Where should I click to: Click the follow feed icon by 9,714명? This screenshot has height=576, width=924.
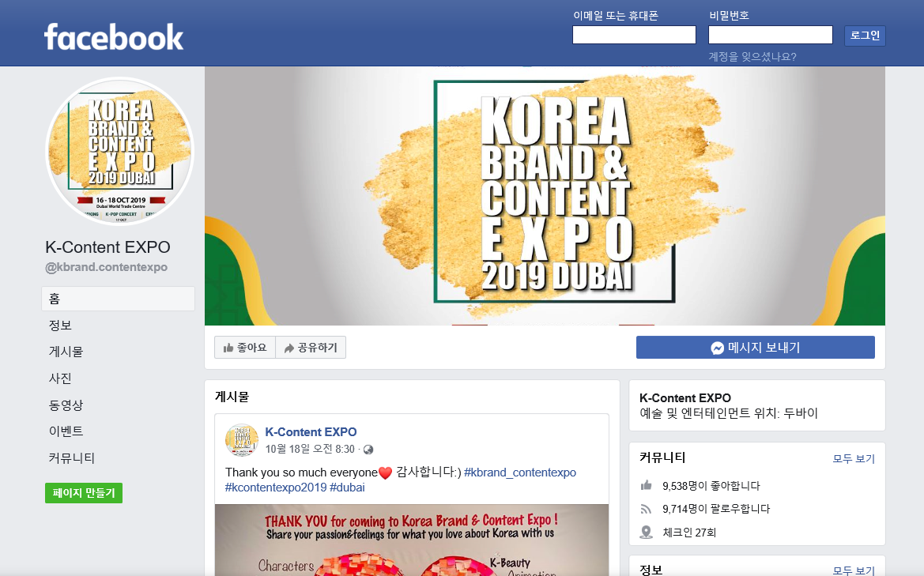click(x=647, y=509)
